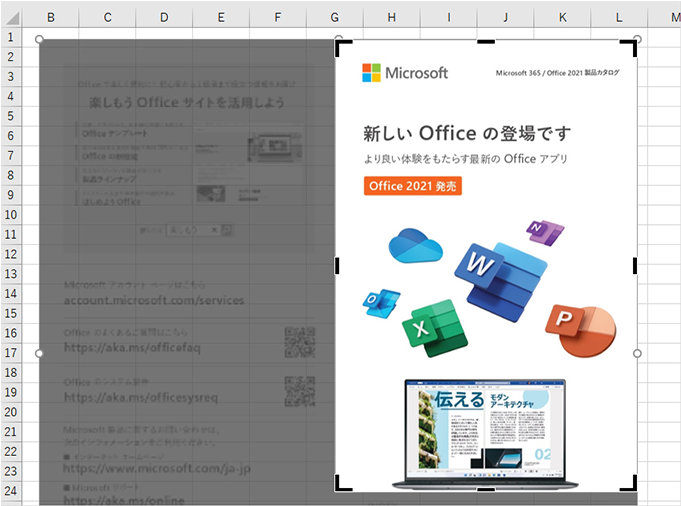Select column H header
This screenshot has width=681, height=506.
392,17
